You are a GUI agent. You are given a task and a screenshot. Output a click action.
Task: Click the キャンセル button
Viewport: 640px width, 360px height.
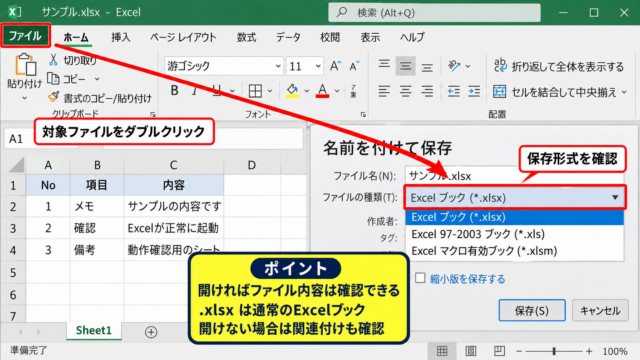coord(600,311)
